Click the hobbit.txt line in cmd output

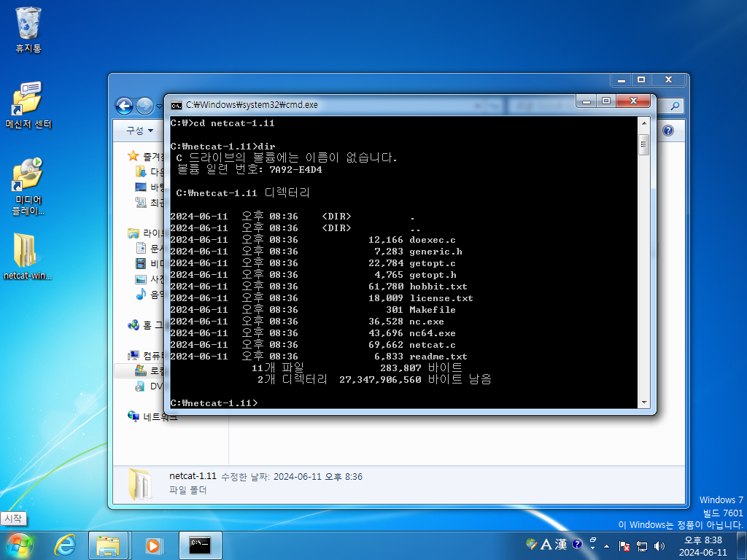318,286
